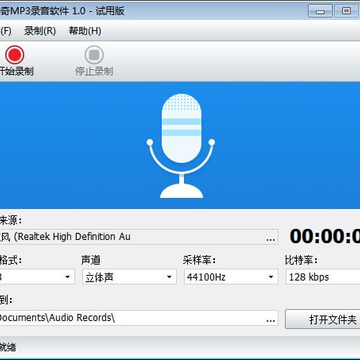Click the 00:00 timer display
360x360 pixels.
click(x=325, y=236)
